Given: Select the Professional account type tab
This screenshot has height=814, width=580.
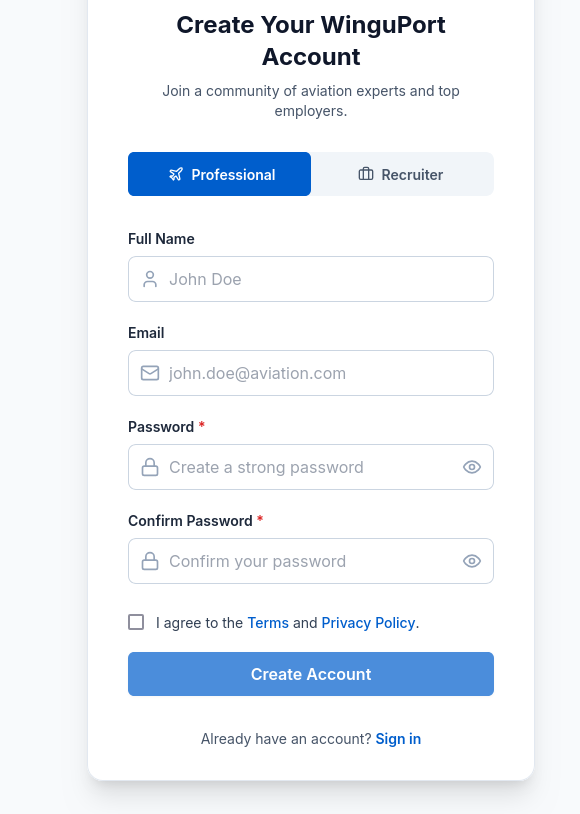Looking at the screenshot, I should pos(219,174).
